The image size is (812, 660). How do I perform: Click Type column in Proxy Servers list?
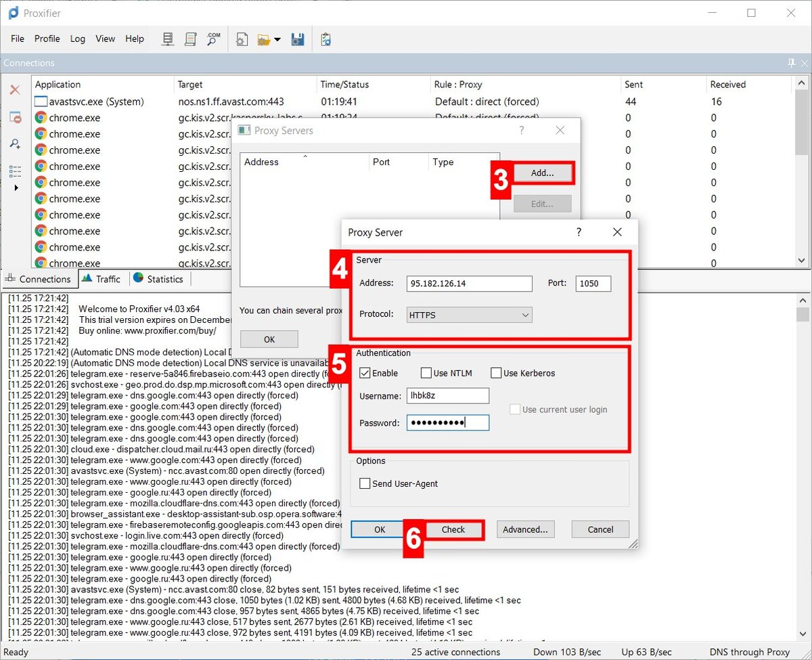(464, 162)
